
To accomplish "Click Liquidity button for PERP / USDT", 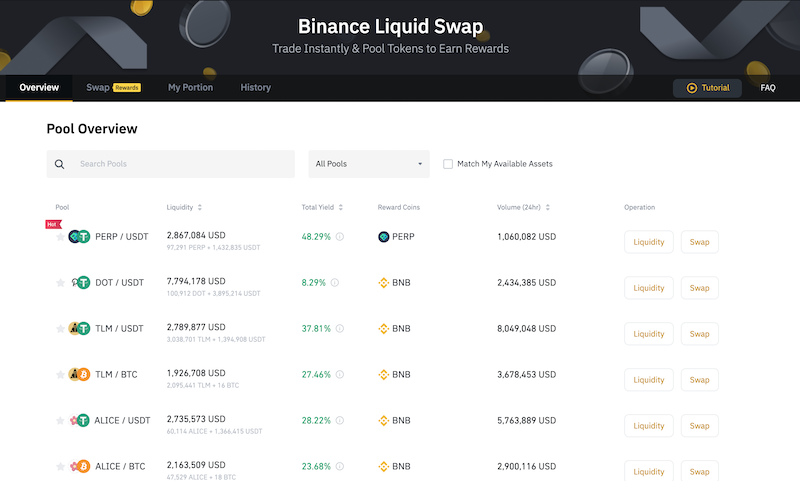I will click(x=649, y=242).
